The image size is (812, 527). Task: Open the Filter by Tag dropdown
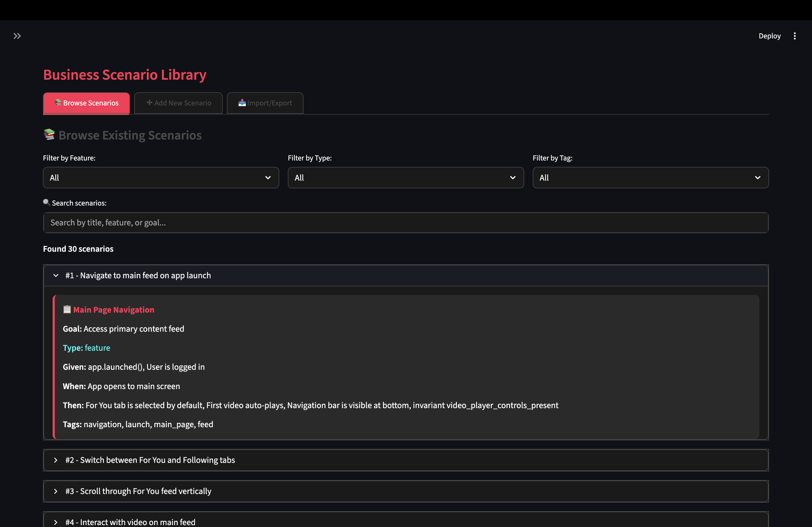(650, 178)
